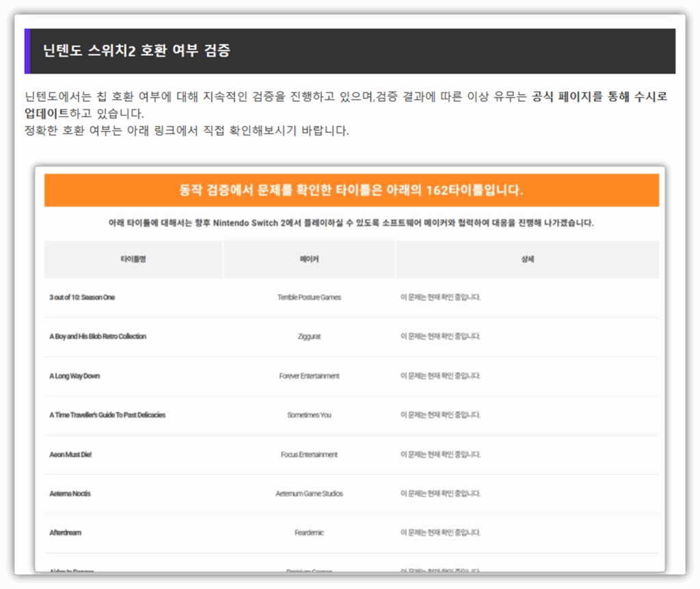
Task: Click the notice mentioning Nintendo Switch 2에서 플레이
Action: pyautogui.click(x=351, y=223)
